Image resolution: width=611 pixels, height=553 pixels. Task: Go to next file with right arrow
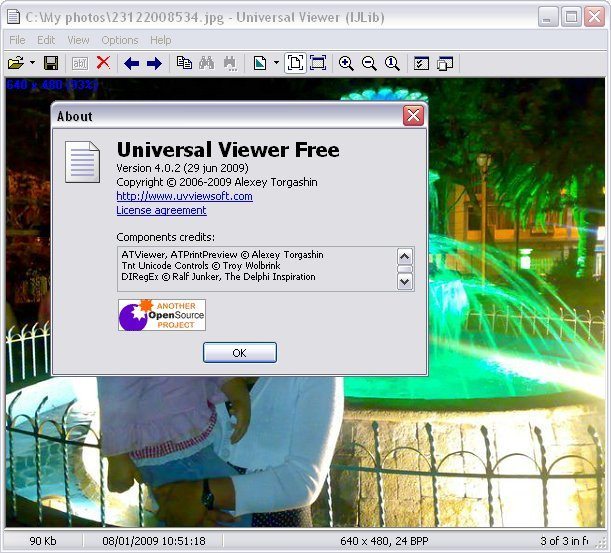tap(154, 63)
